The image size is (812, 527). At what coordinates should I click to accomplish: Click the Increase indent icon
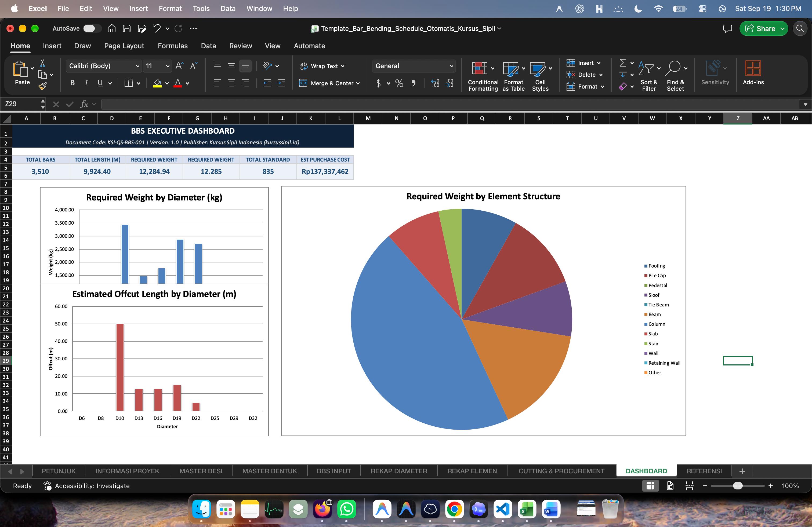tap(281, 83)
